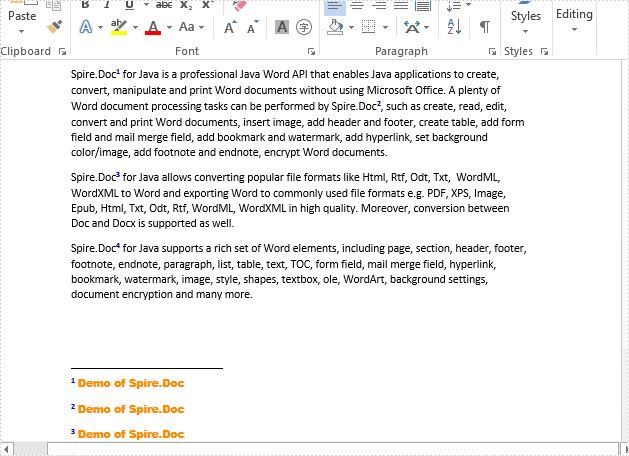Click the Borders grid icon

pos(368,27)
